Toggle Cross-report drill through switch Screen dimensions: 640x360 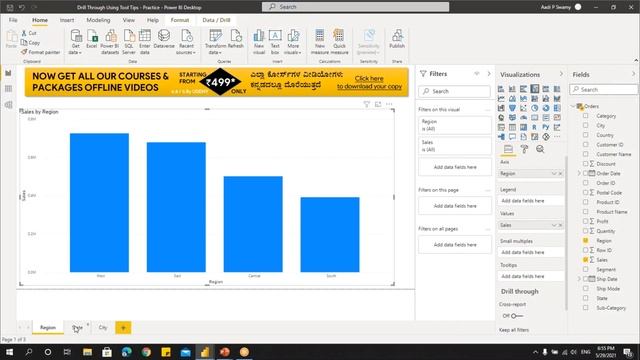coord(517,316)
